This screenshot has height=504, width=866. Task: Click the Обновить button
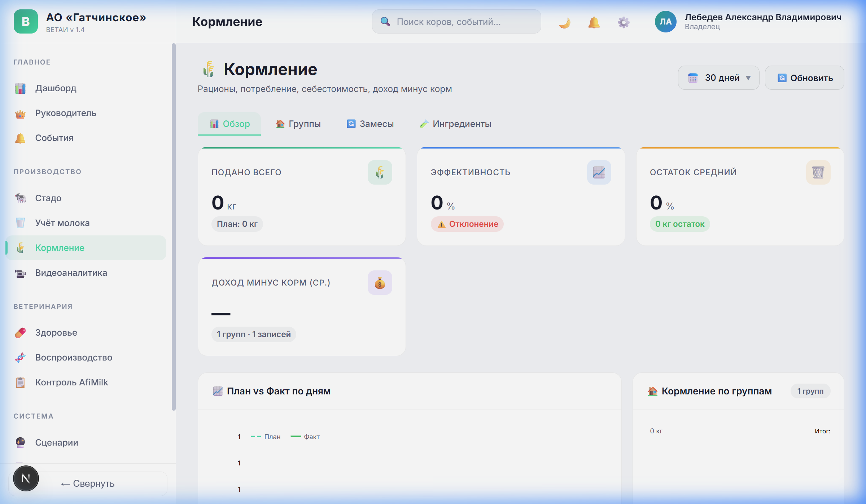point(804,78)
